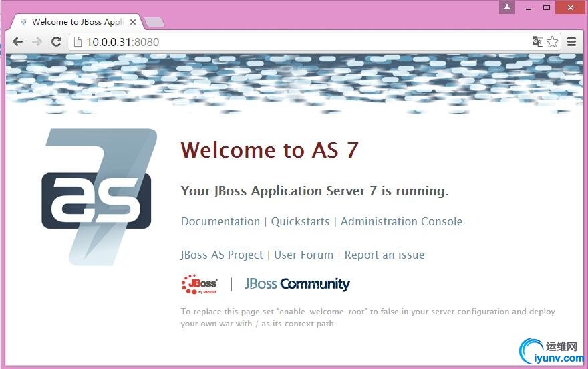Go to the User Forum link

pyautogui.click(x=303, y=255)
